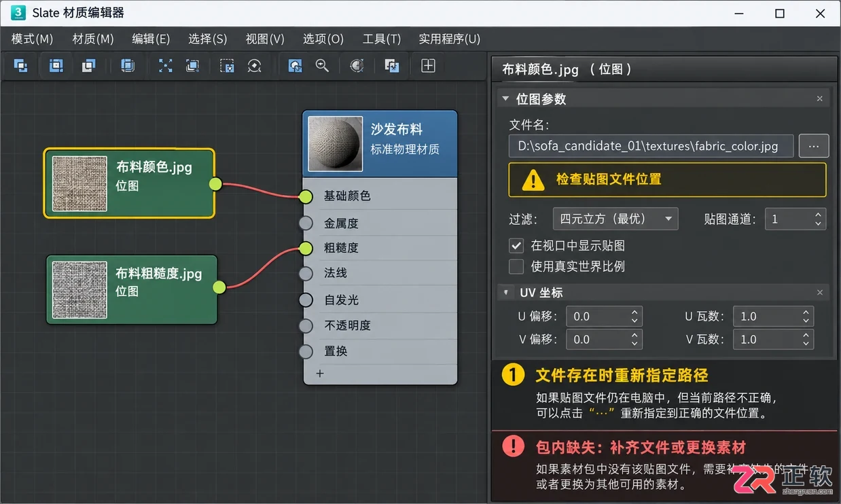Viewport: 841px width, 504px height.
Task: Collapse the 位图参数 rollout
Action: (x=505, y=98)
